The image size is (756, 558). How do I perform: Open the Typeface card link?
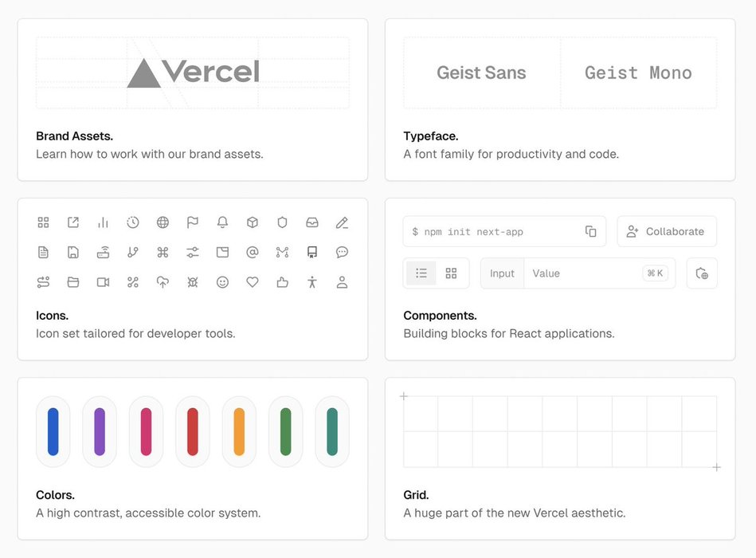[560, 100]
